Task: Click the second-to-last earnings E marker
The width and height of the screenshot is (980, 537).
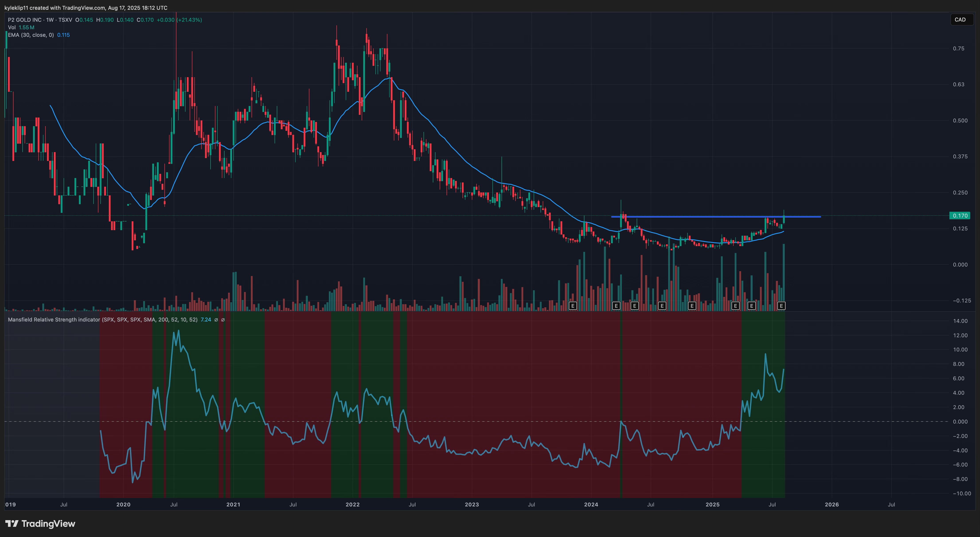Action: pyautogui.click(x=751, y=306)
